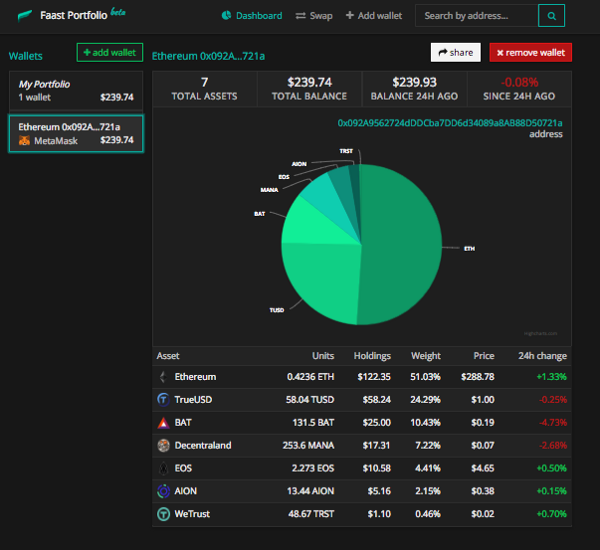The width and height of the screenshot is (600, 550).
Task: Click the 10.43% weight value
Action: tap(426, 423)
